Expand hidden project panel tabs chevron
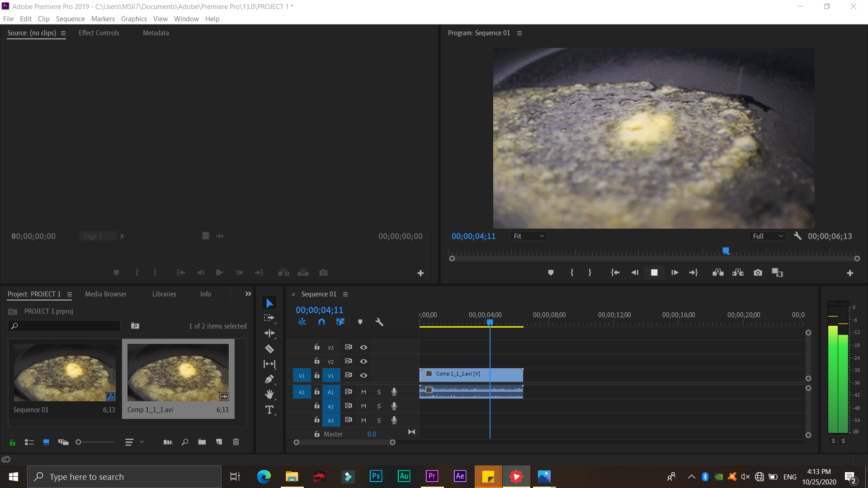 [248, 294]
